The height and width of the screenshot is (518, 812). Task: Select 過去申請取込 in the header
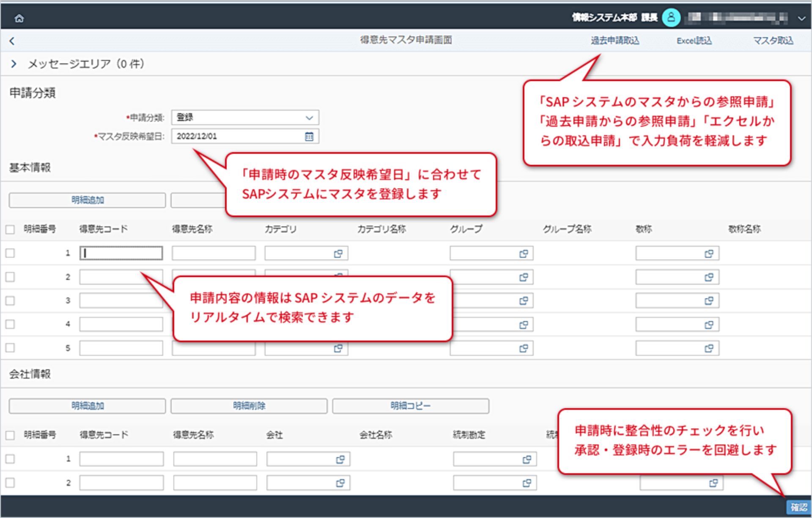(x=614, y=41)
